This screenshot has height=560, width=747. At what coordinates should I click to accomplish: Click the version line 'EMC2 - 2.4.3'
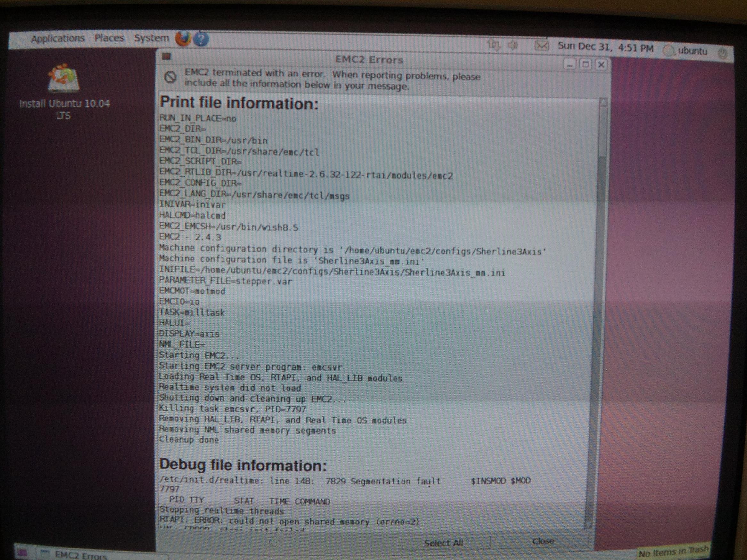(x=190, y=236)
